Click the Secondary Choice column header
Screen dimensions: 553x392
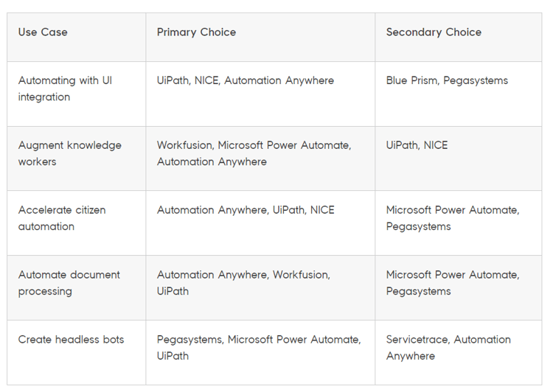458,38
